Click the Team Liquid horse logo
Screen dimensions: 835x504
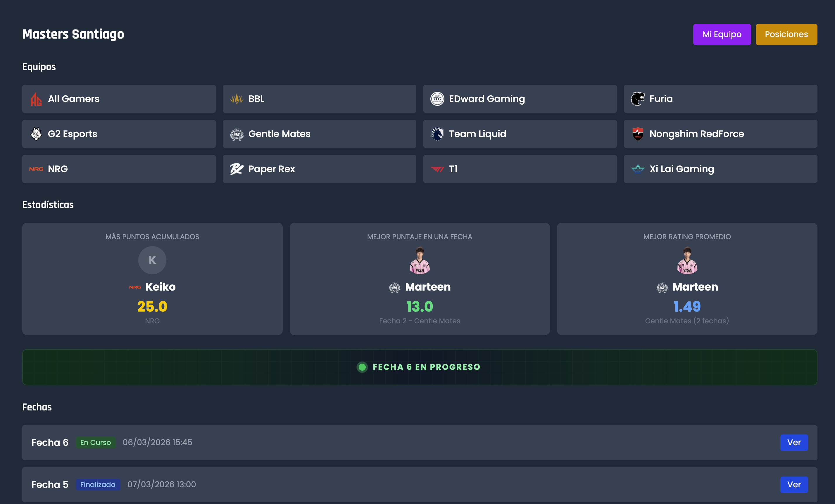pyautogui.click(x=437, y=134)
